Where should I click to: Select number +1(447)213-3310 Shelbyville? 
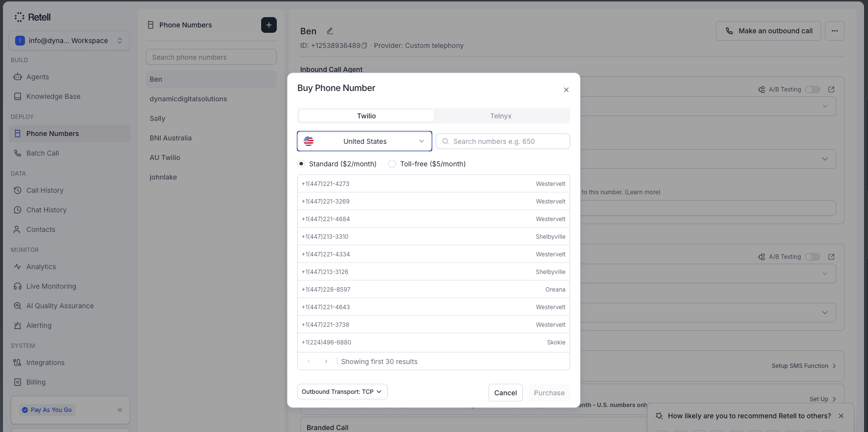tap(434, 237)
